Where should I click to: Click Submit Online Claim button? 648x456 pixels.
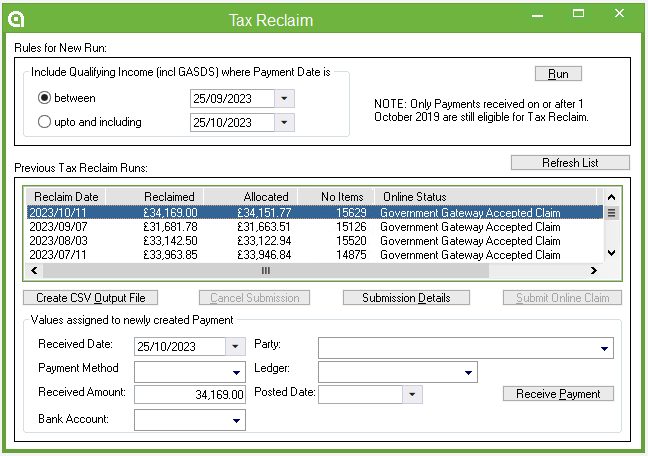click(562, 298)
